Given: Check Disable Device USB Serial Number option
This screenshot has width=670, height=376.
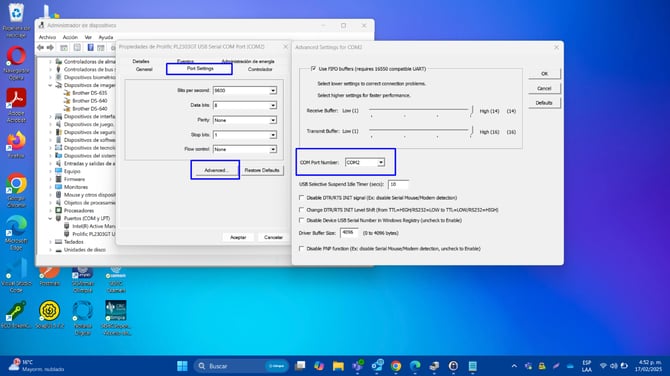Looking at the screenshot, I should [x=301, y=220].
